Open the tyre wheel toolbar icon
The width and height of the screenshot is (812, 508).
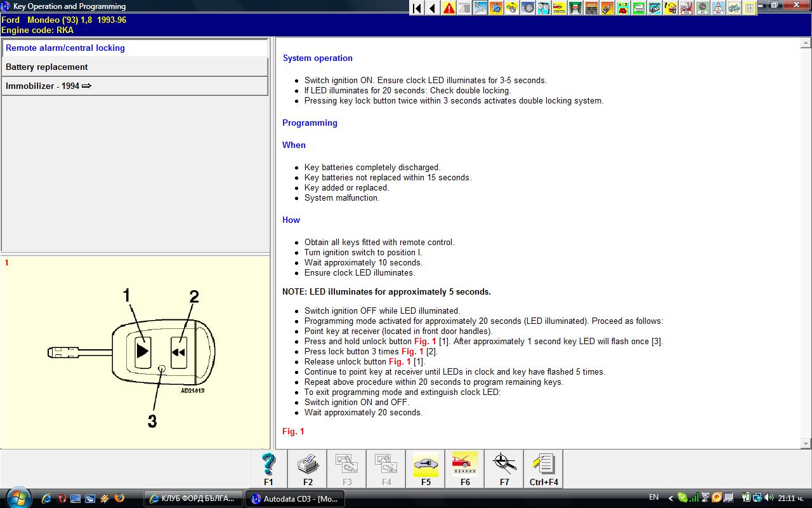pyautogui.click(x=528, y=8)
